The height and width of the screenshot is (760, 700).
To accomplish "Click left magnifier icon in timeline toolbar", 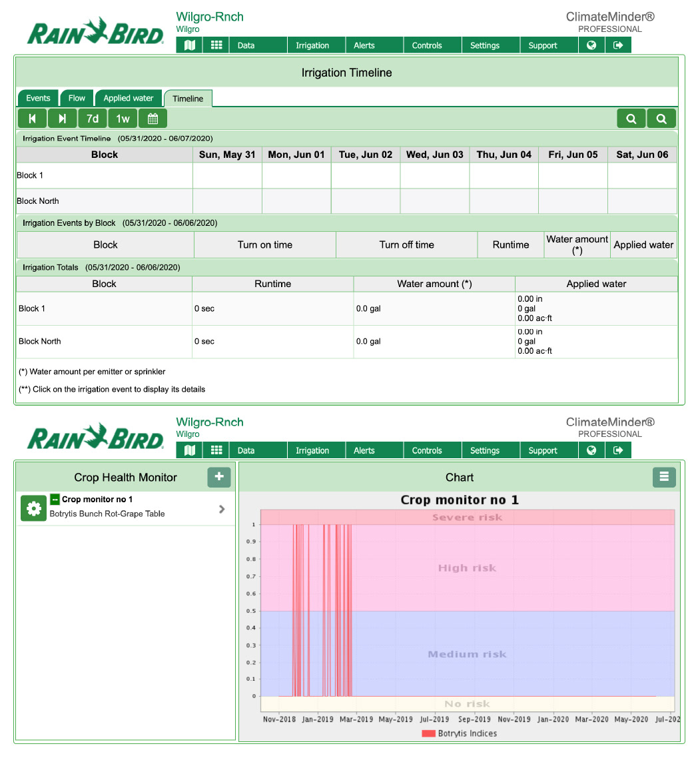I will (631, 119).
